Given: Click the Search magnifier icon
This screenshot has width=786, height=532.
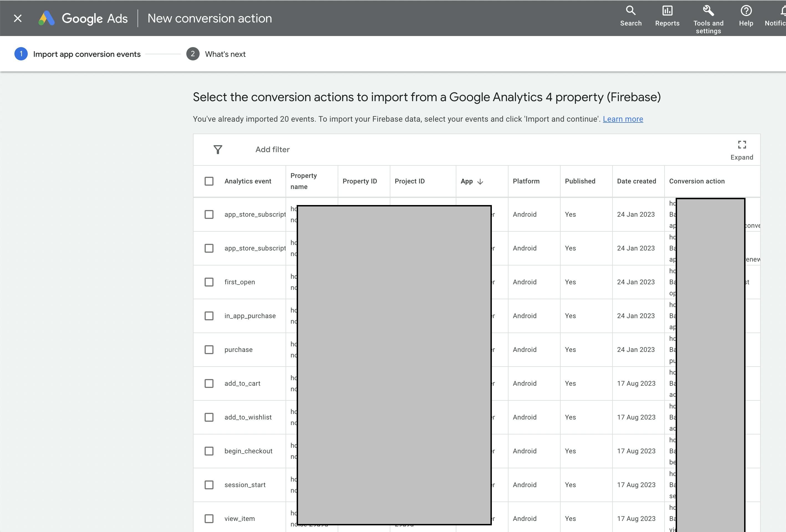Looking at the screenshot, I should (630, 11).
